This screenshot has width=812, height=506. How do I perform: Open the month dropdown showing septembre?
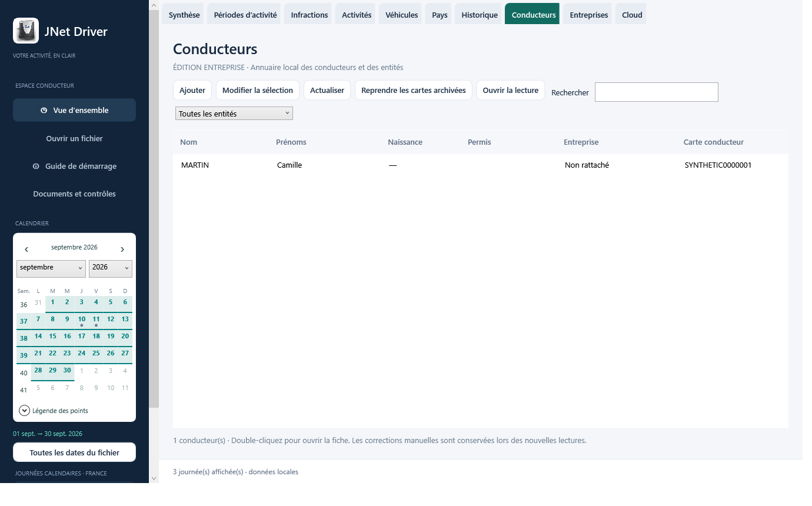tap(51, 268)
